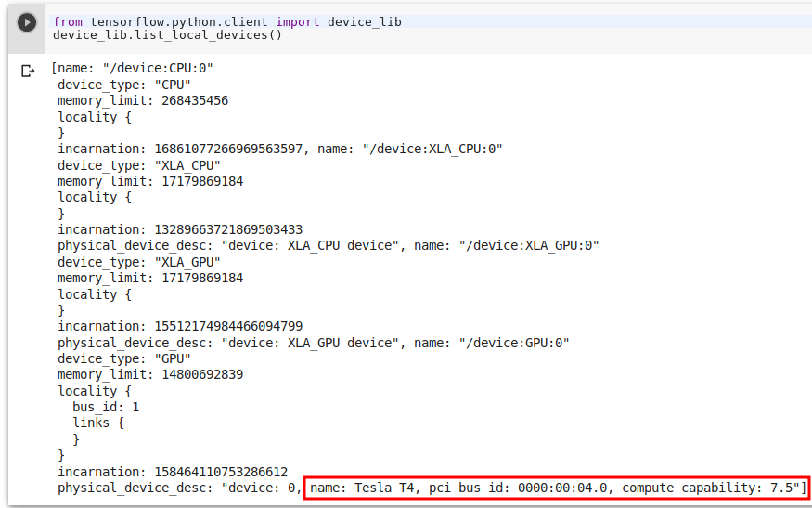The width and height of the screenshot is (812, 508).
Task: Click the line 'bus_id: 1'
Action: pyautogui.click(x=106, y=408)
